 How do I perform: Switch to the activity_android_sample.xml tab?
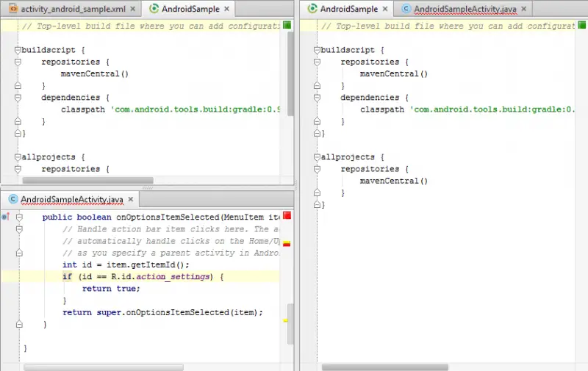pyautogui.click(x=70, y=10)
